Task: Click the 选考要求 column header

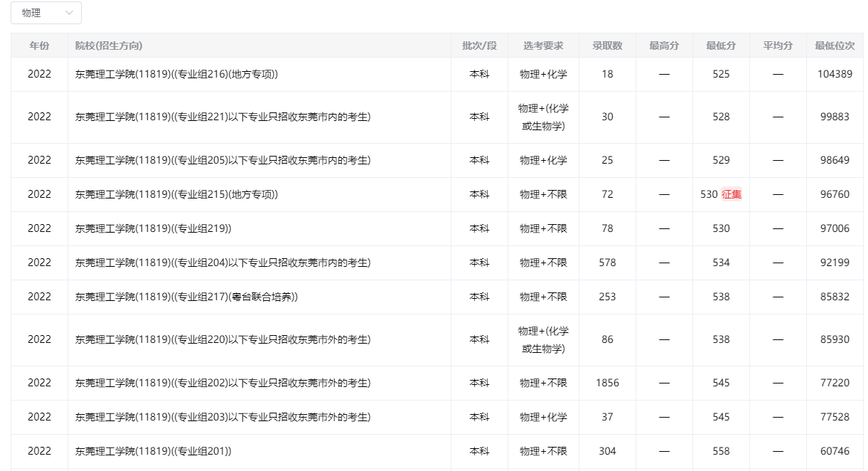Action: click(542, 45)
